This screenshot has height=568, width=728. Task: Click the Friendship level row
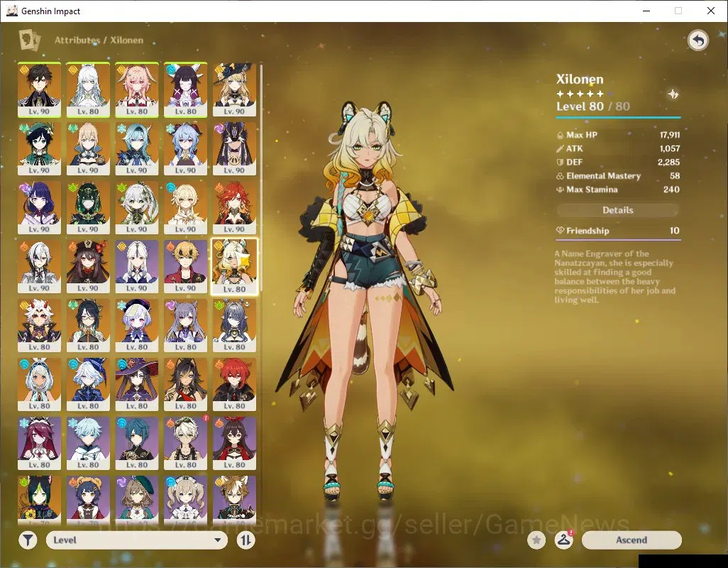click(618, 231)
